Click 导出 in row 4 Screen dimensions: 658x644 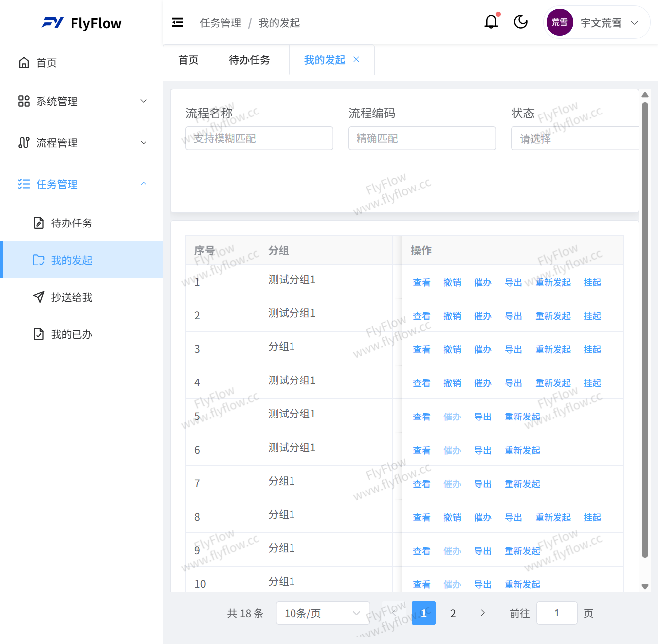point(513,383)
